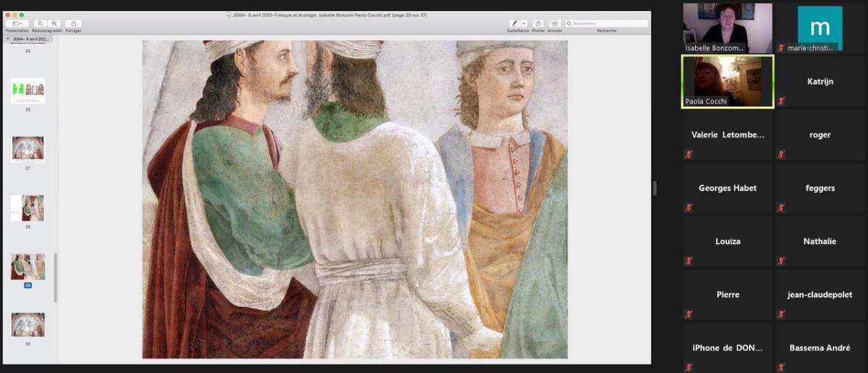The image size is (868, 373).
Task: Click Valerie Letombe... participant tile
Action: [728, 134]
